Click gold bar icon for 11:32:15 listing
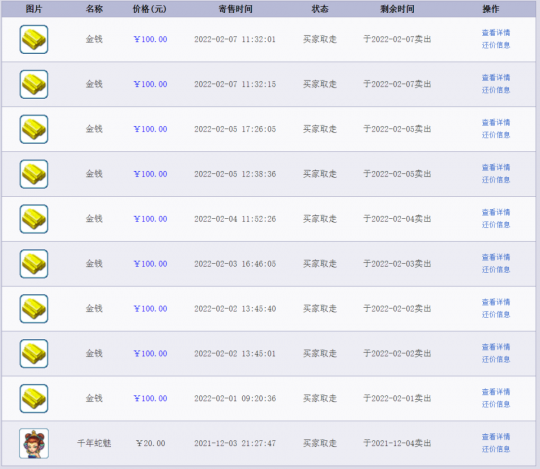 point(34,84)
